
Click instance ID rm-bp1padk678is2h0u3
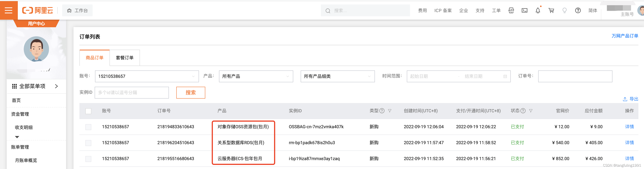[312, 143]
